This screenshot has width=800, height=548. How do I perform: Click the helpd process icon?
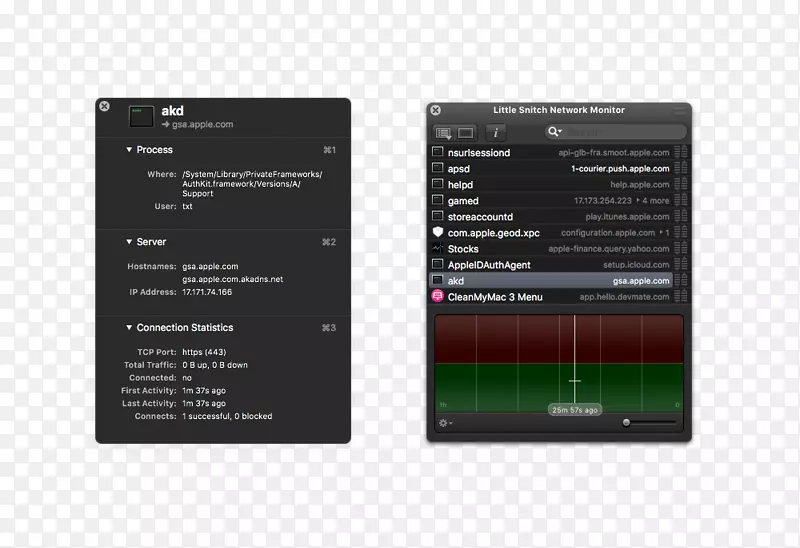point(437,184)
